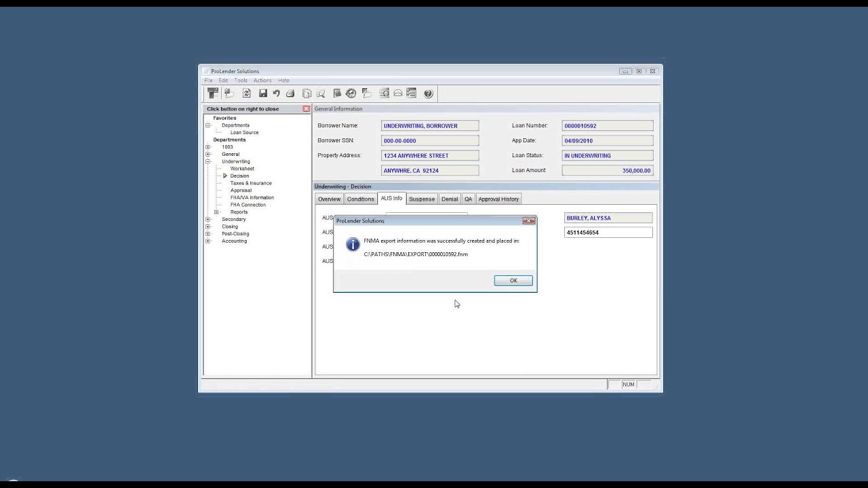Click the BURLEY, ALYSSA field

(608, 218)
